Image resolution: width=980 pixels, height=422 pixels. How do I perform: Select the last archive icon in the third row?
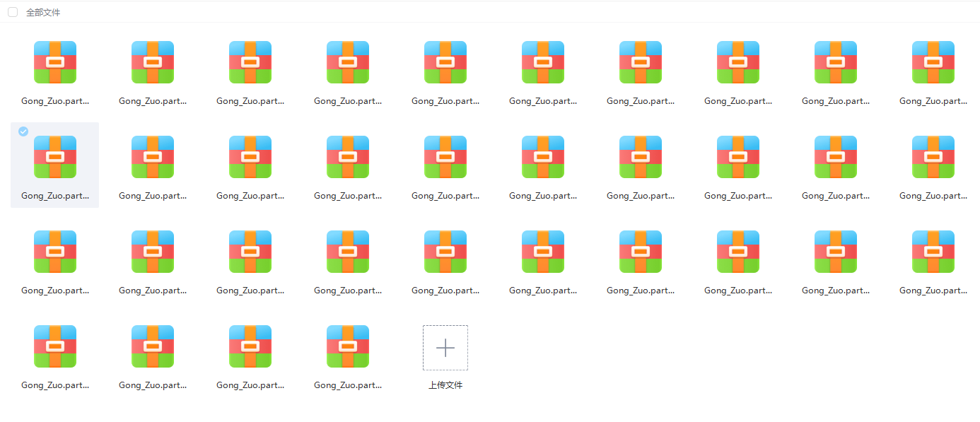pos(933,252)
